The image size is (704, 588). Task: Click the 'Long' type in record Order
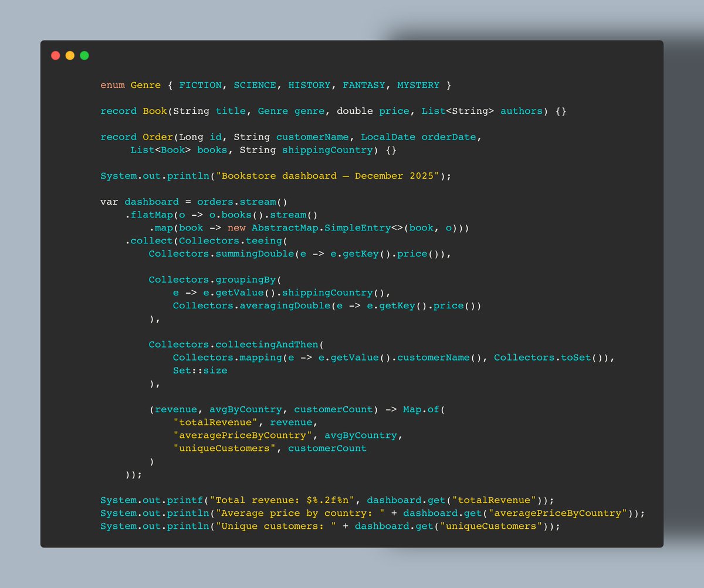tap(191, 137)
